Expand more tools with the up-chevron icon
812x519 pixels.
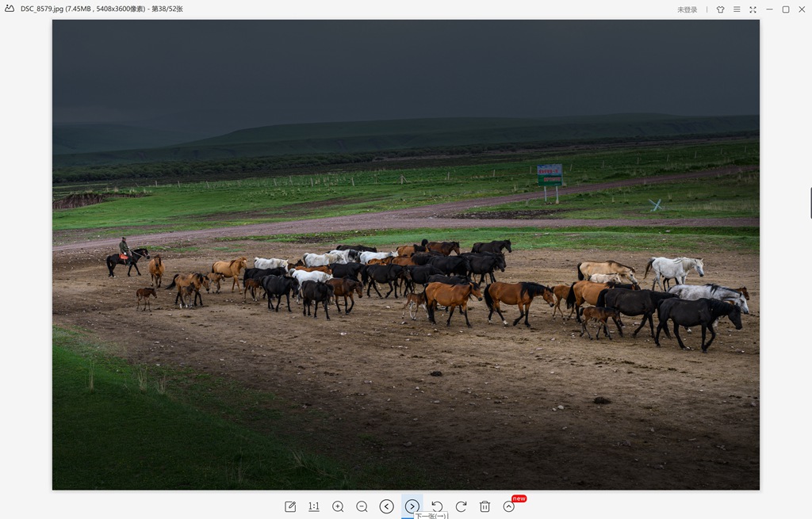pyautogui.click(x=509, y=506)
